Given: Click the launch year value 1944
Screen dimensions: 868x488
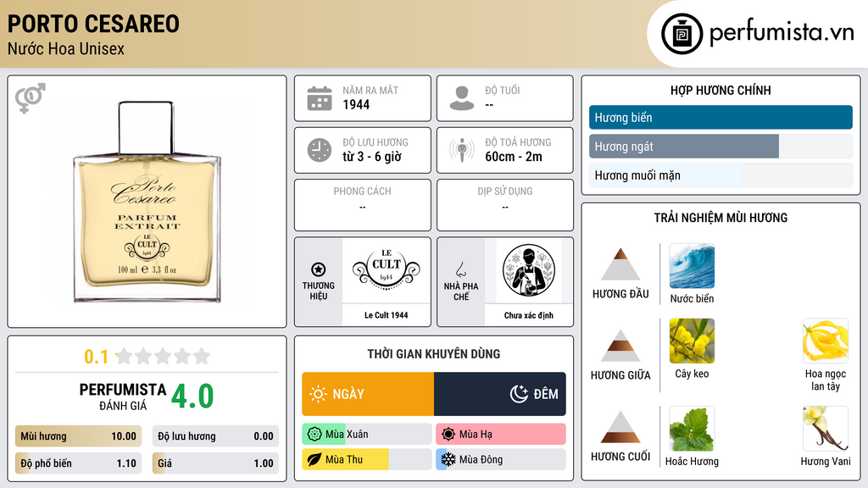Looking at the screenshot, I should pyautogui.click(x=356, y=104).
